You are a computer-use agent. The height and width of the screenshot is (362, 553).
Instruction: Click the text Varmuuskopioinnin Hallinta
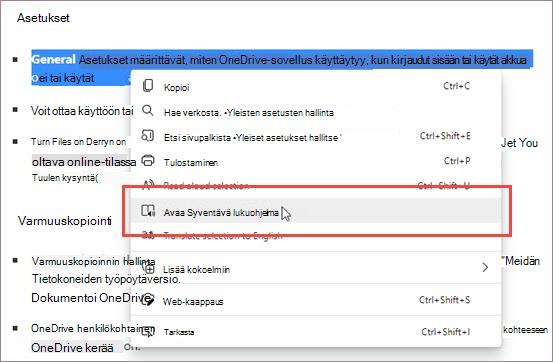tap(93, 261)
